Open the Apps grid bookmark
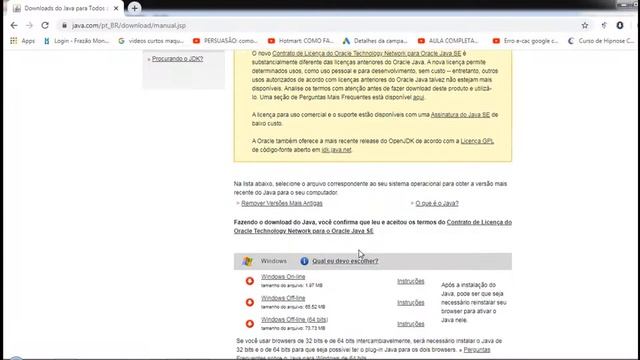The width and height of the screenshot is (640, 360). (22, 41)
